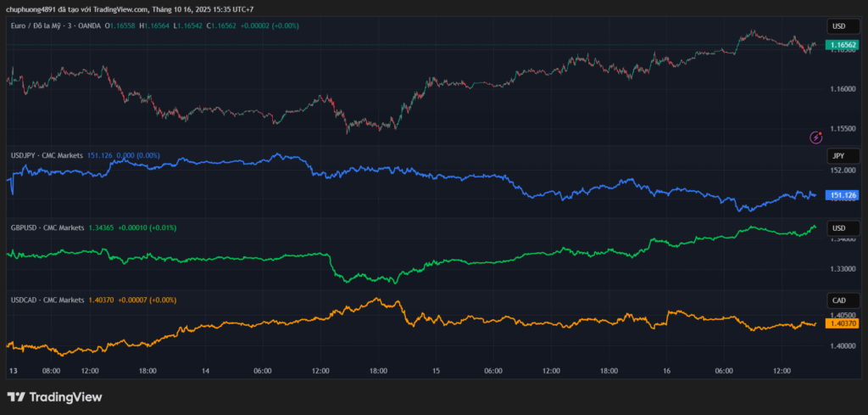Click the TradingView logo at bottom left

[x=54, y=397]
